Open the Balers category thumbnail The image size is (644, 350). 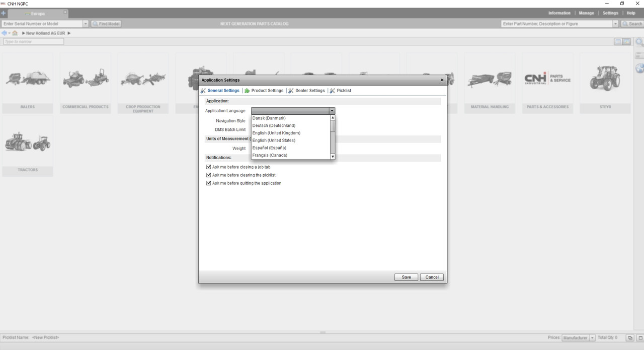pos(28,83)
